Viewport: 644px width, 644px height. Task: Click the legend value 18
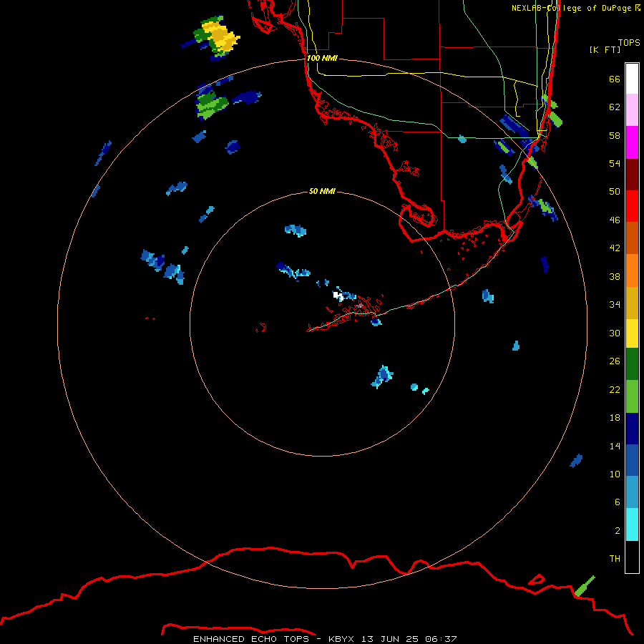(x=615, y=418)
